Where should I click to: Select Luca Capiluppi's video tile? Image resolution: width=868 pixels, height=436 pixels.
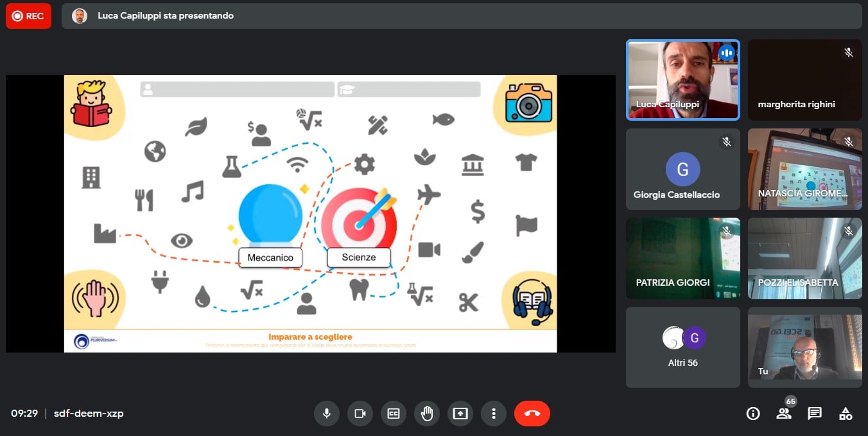click(x=682, y=80)
